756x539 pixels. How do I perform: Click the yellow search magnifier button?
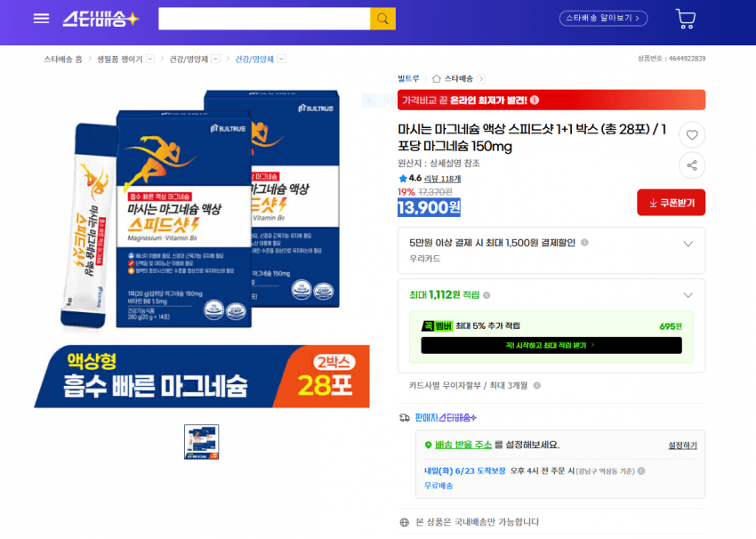[x=382, y=19]
